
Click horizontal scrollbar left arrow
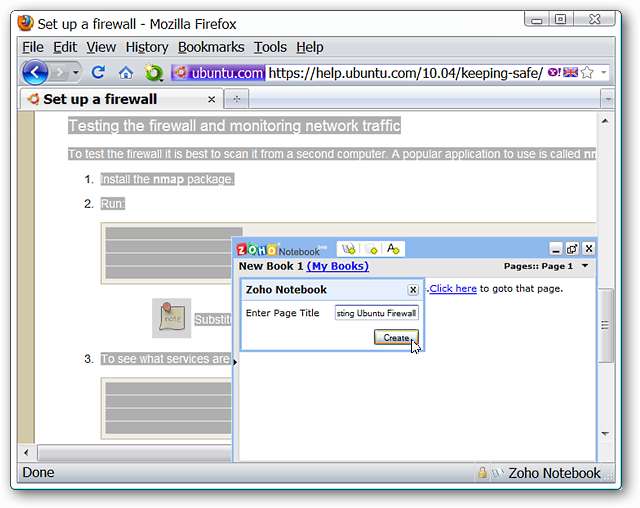pyautogui.click(x=27, y=452)
